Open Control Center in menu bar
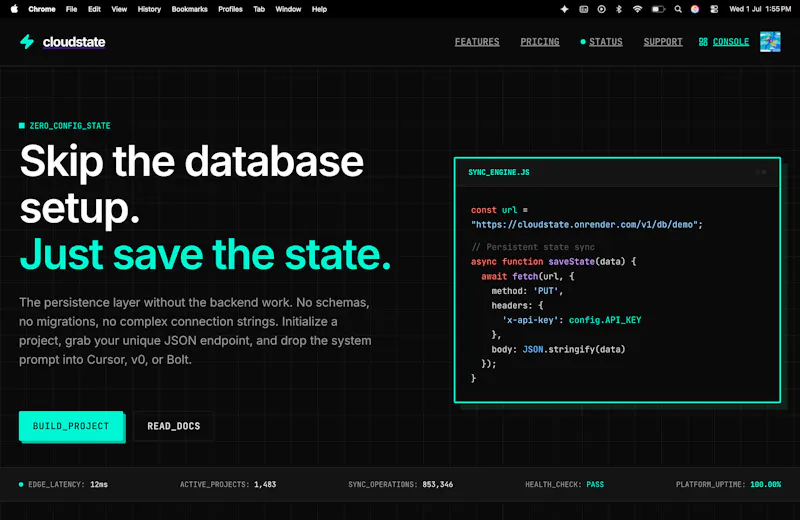 pyautogui.click(x=714, y=9)
